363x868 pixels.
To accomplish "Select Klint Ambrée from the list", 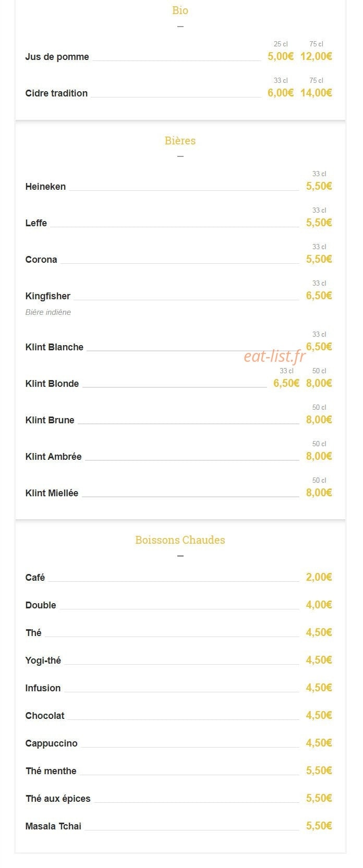I will [53, 457].
